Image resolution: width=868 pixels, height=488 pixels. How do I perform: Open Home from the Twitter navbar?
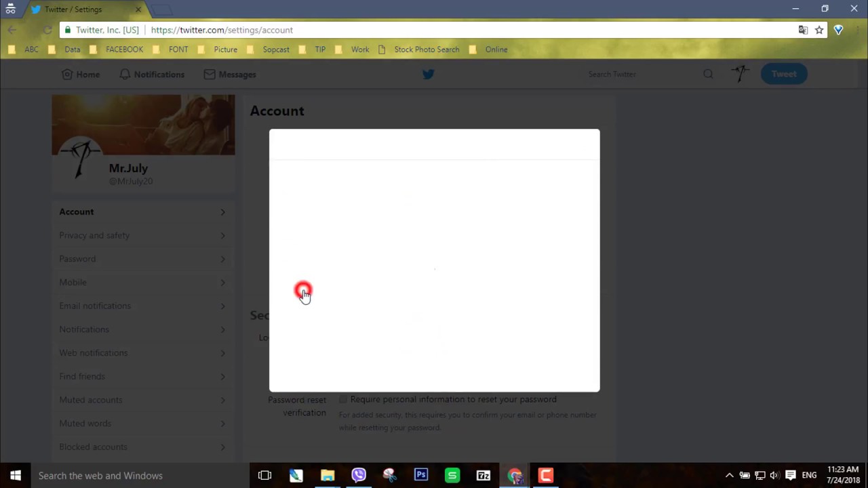click(81, 75)
